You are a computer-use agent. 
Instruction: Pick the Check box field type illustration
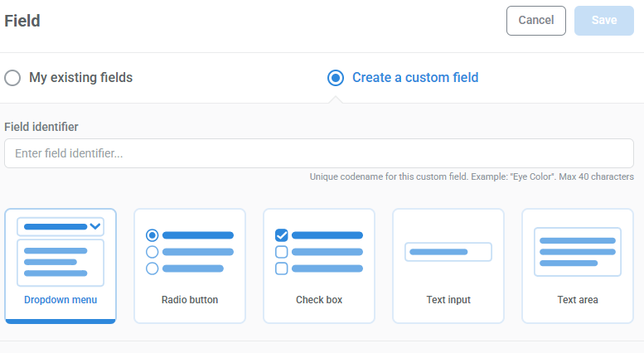coord(319,252)
